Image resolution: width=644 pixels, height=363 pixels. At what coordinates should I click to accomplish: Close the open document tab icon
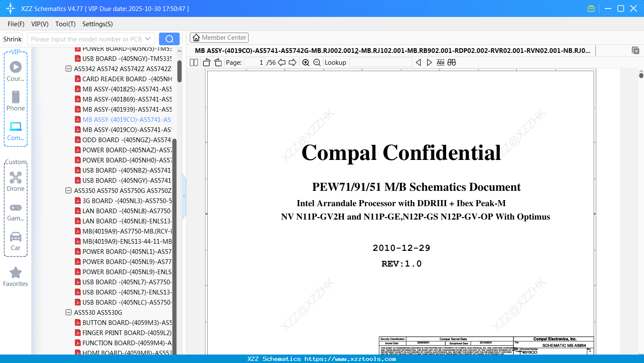[x=636, y=50]
